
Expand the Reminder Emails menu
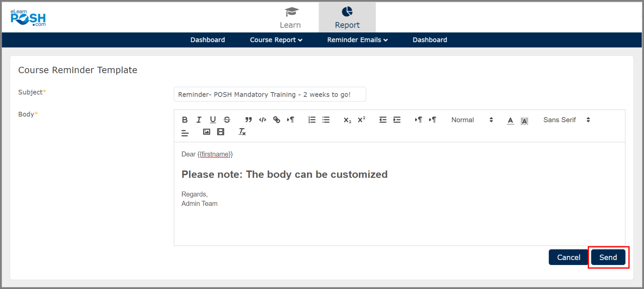(357, 40)
